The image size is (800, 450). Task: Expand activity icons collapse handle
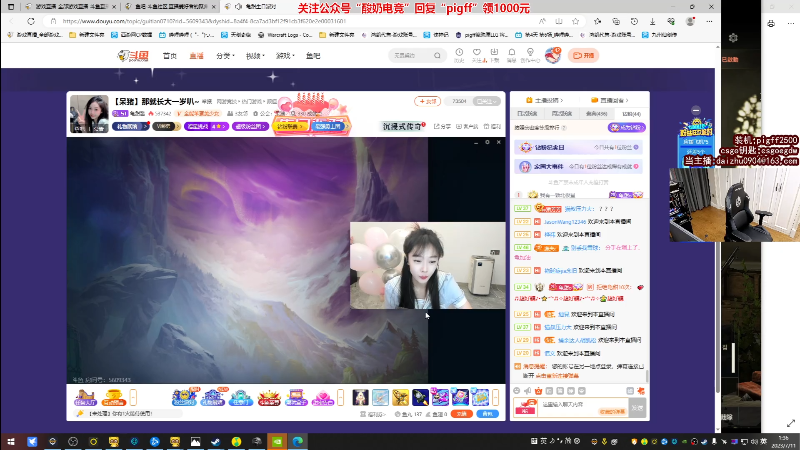click(341, 397)
